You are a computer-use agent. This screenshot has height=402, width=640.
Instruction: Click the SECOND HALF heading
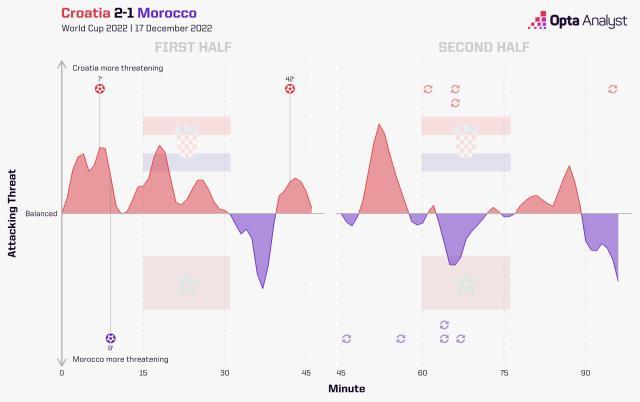[485, 48]
